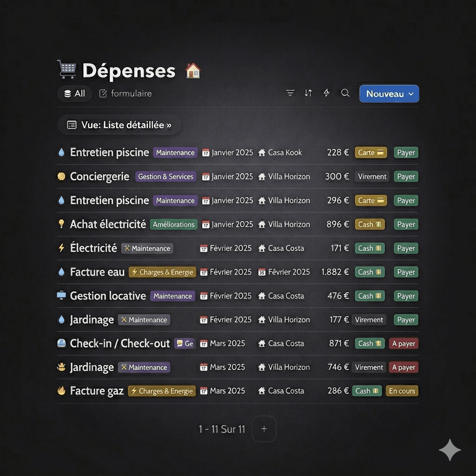
Task: Click the filter icon in the toolbar
Action: pyautogui.click(x=291, y=93)
